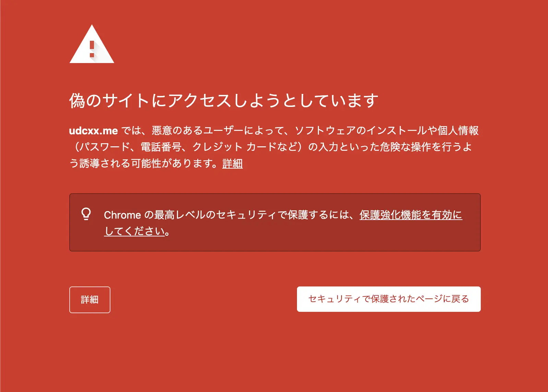Follow the underlined 詳細 link in the paragraph
Viewport: 548px width, 392px height.
(x=233, y=163)
